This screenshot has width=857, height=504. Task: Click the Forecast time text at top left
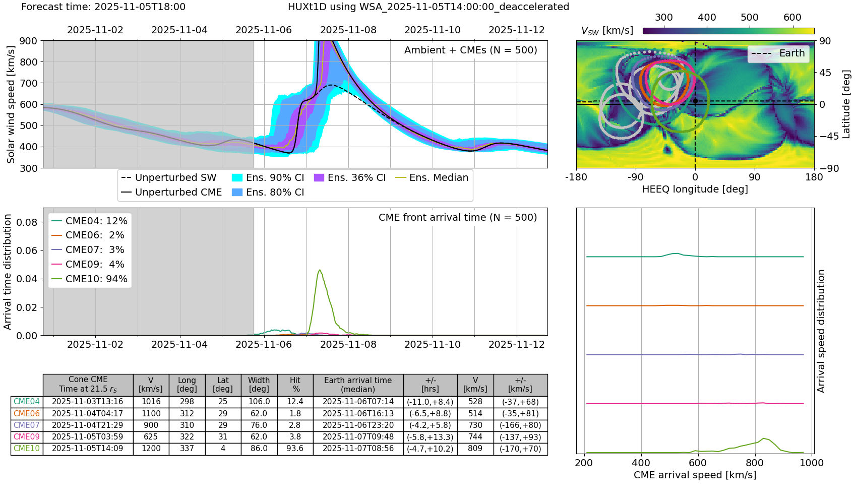[103, 7]
